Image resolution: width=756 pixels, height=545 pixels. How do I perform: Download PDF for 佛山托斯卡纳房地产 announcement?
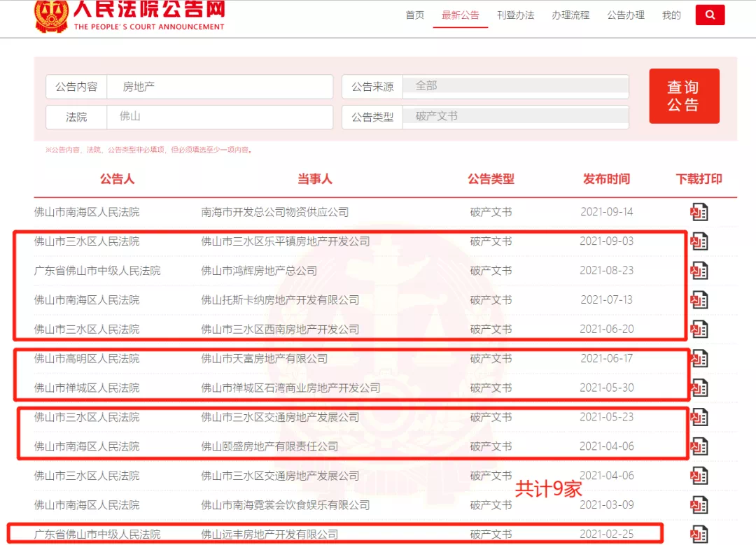(x=699, y=300)
